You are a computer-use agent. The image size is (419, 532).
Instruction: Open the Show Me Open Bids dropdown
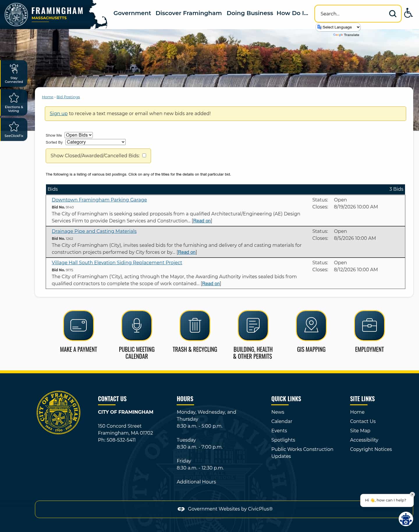79,135
